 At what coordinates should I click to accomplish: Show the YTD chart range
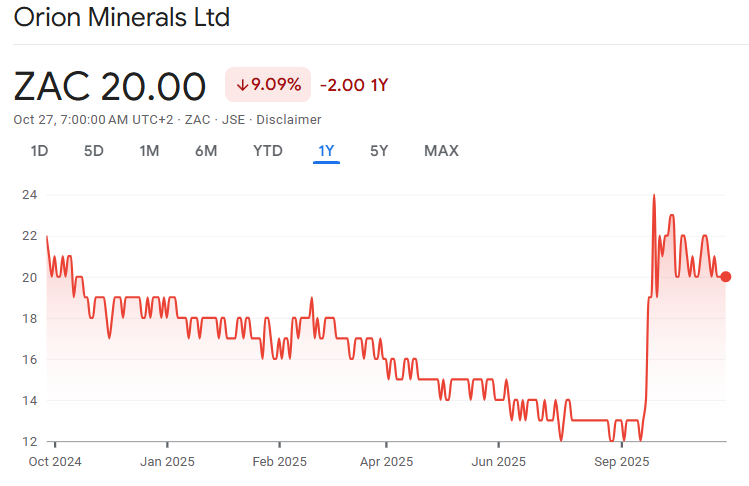(267, 151)
